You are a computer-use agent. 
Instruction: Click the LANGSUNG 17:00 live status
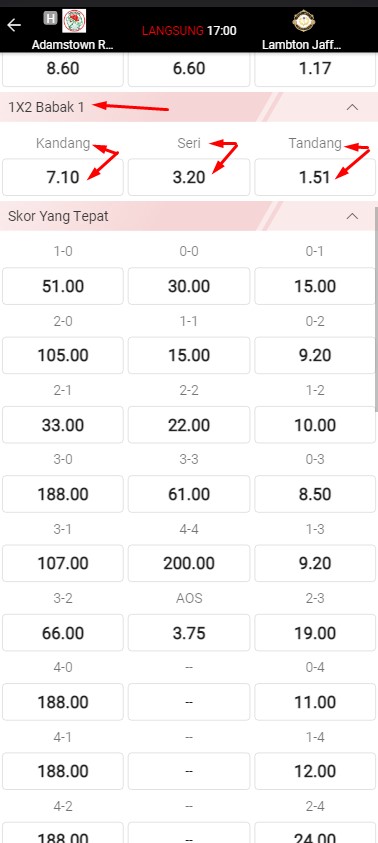(x=189, y=31)
